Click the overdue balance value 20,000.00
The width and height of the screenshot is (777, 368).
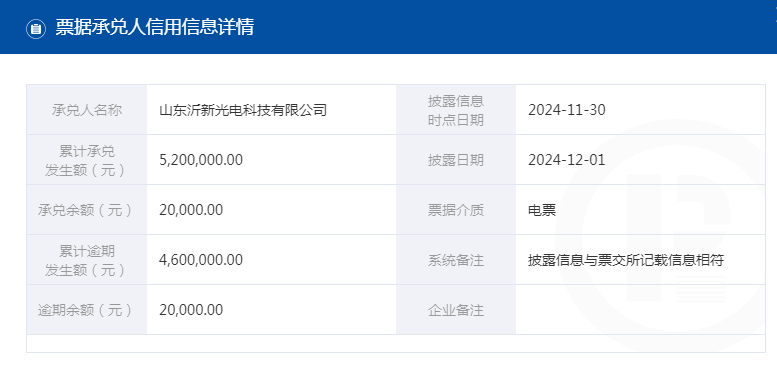click(191, 310)
